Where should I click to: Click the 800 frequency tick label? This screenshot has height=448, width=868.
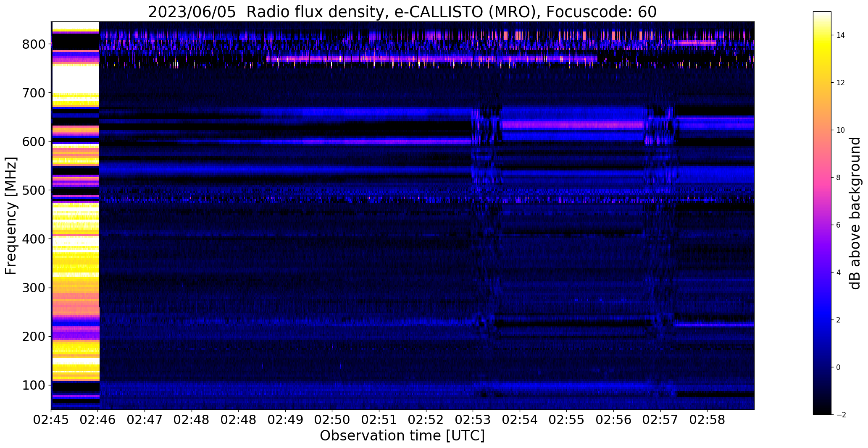point(34,44)
